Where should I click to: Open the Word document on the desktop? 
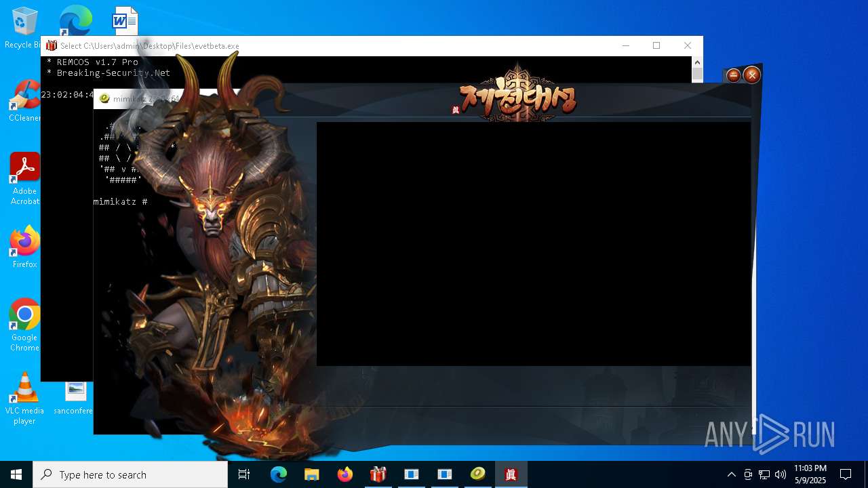(x=125, y=20)
